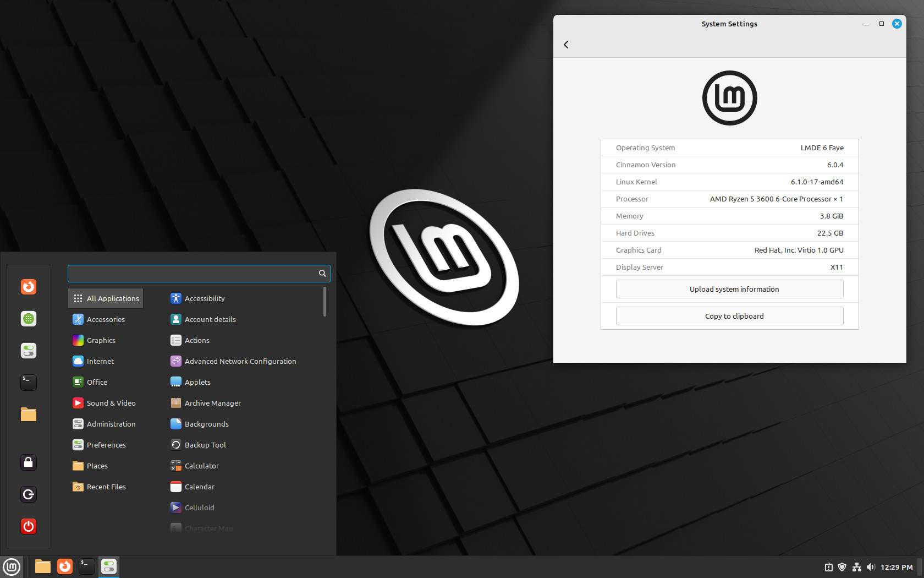Viewport: 924px width, 578px height.
Task: Open Terminal from the bottom panel
Action: (87, 566)
